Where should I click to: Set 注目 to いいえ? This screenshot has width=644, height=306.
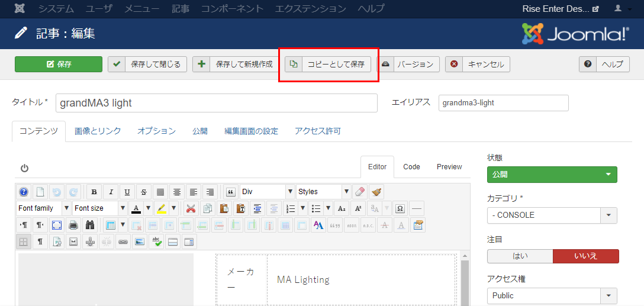click(585, 256)
